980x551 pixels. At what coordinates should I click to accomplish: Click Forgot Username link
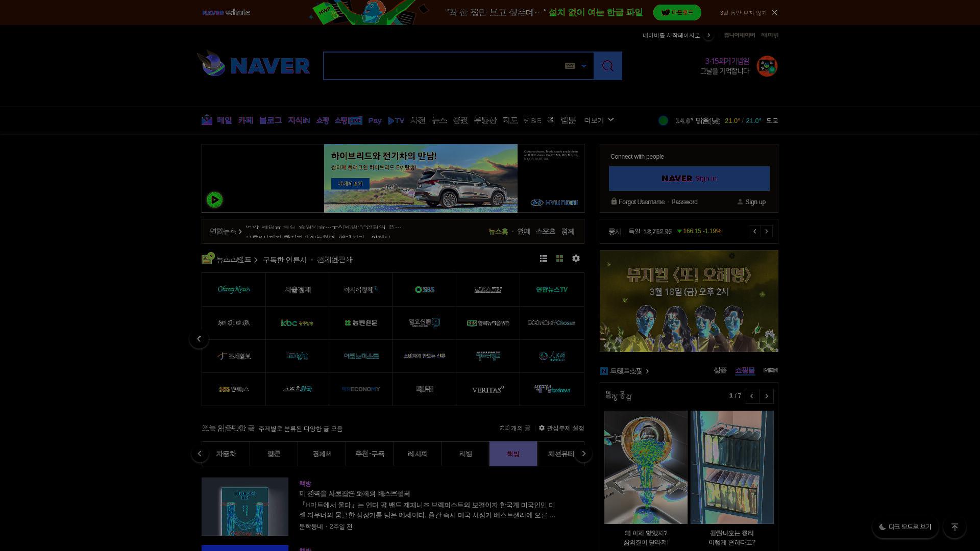[642, 202]
